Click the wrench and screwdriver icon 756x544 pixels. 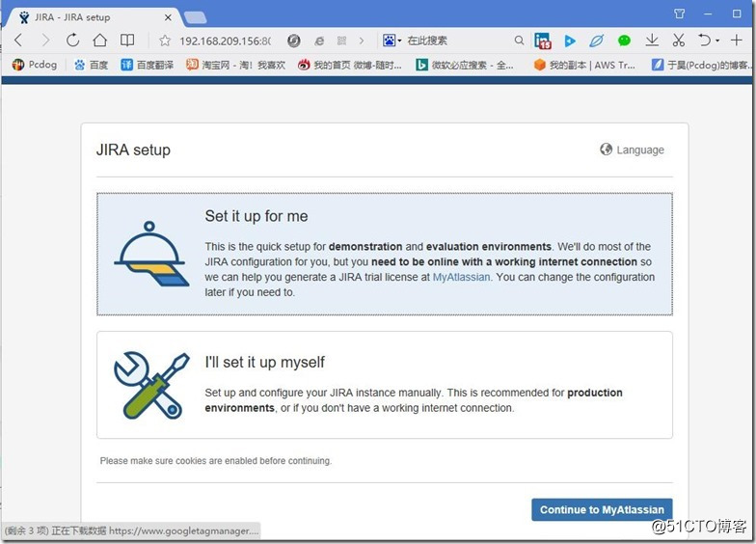tap(152, 386)
